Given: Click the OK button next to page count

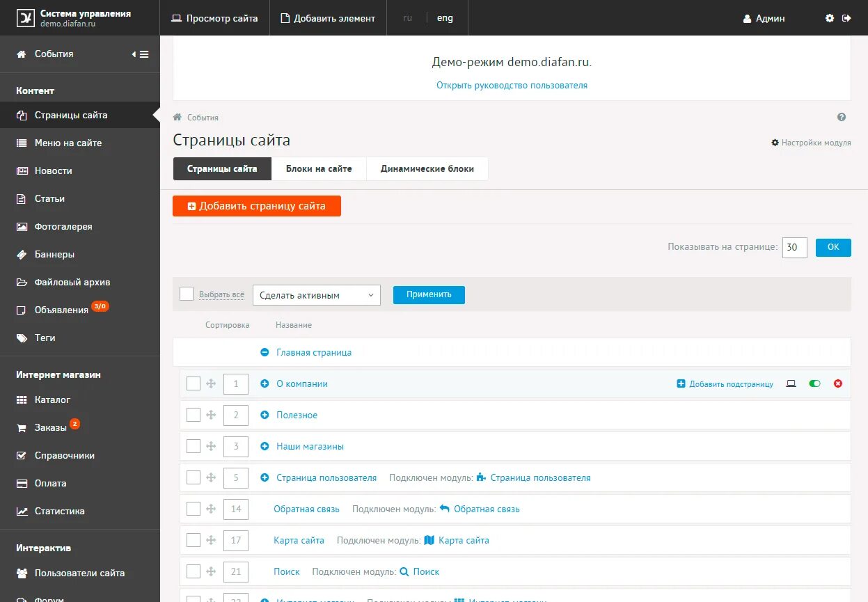Looking at the screenshot, I should click(x=833, y=247).
